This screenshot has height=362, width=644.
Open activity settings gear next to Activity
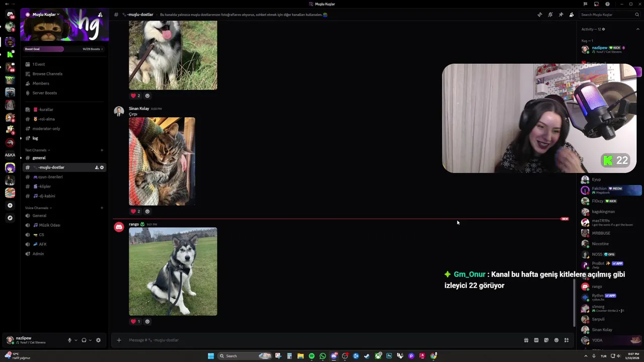604,29
